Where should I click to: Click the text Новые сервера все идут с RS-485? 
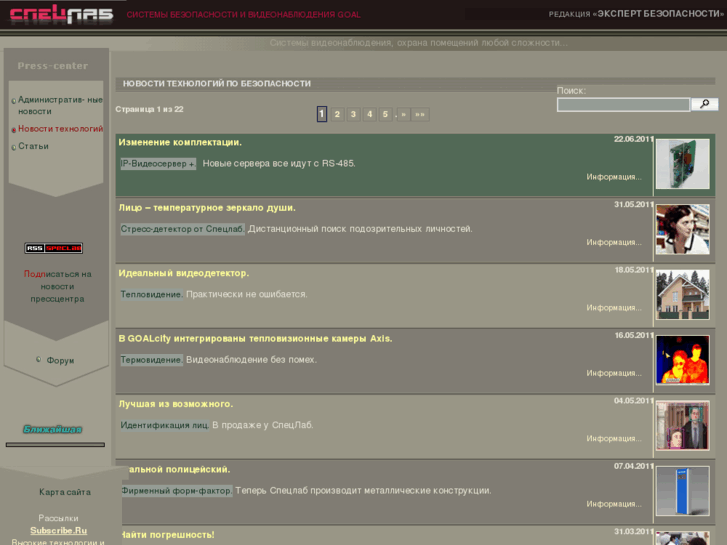[279, 164]
